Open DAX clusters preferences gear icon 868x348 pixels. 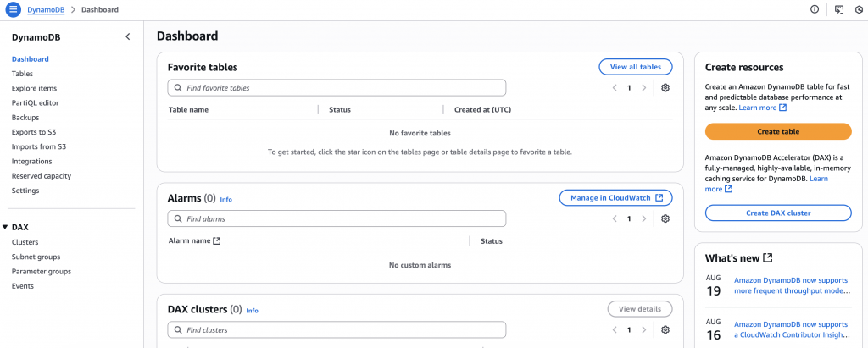(665, 329)
